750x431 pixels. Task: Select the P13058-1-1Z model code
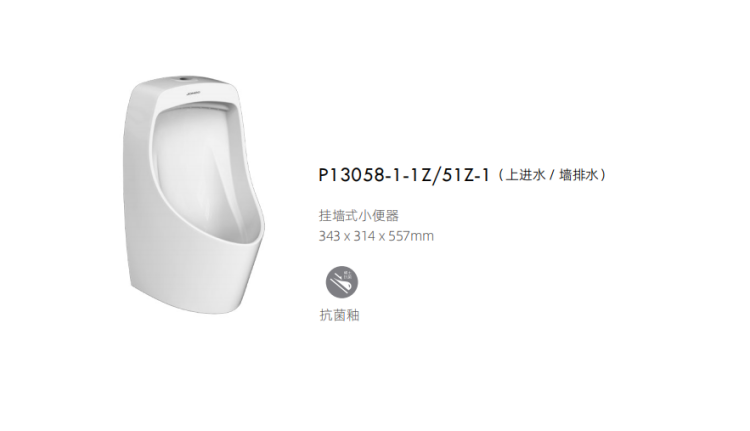[375, 175]
